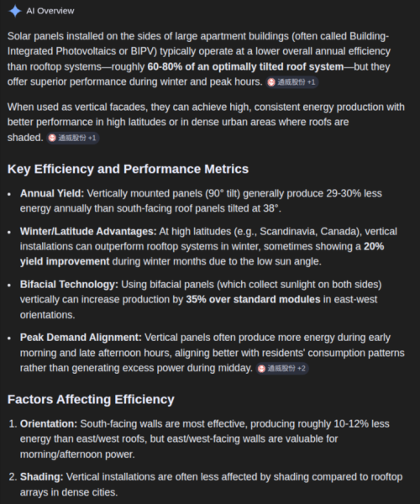This screenshot has width=420, height=504.
Task: Open the +1 sources count beside "shaded."
Action: click(x=92, y=138)
